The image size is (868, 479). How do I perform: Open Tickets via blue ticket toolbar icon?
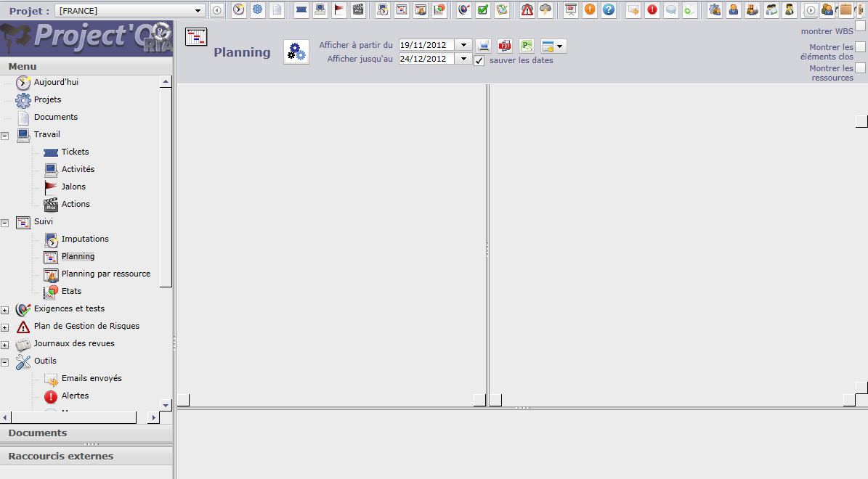[x=301, y=9]
